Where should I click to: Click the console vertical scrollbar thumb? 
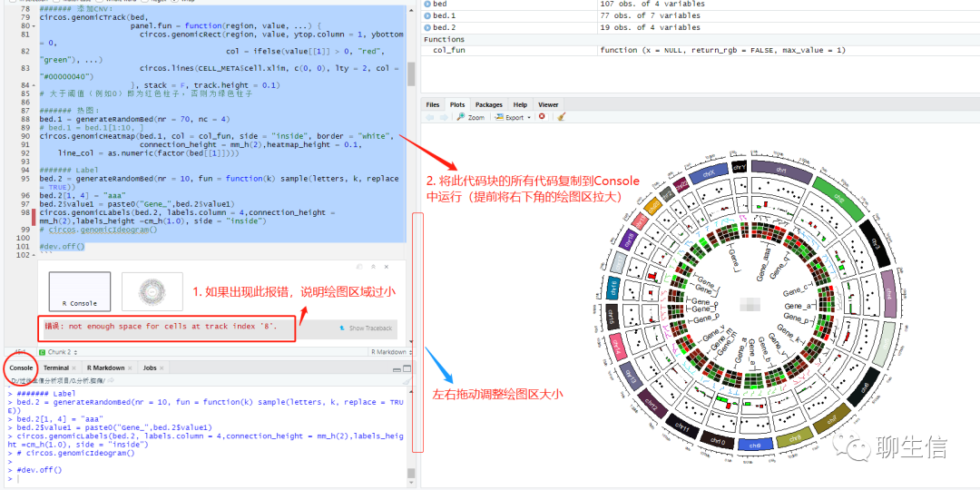[411, 473]
